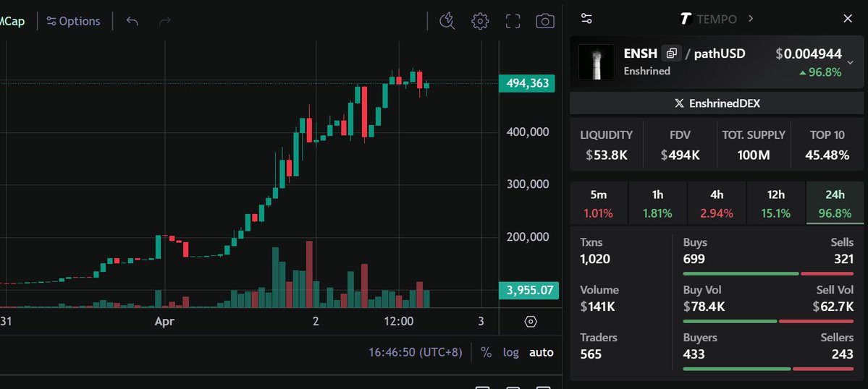Open the chart Options menu
This screenshot has height=389, width=868.
tap(74, 21)
